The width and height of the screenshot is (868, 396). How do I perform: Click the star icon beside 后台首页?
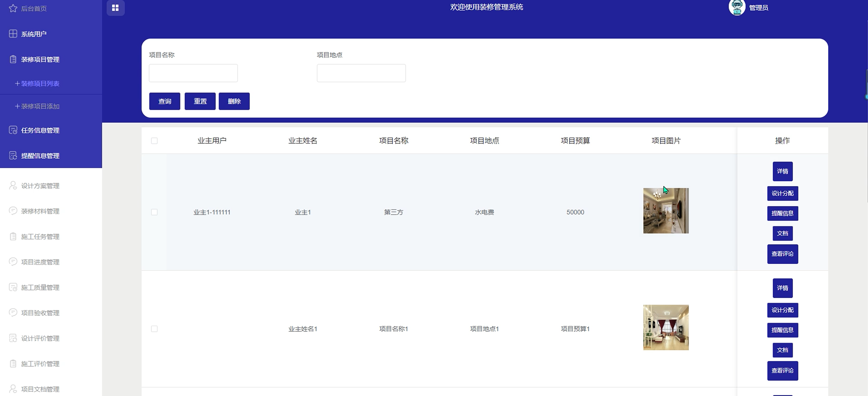pyautogui.click(x=13, y=8)
